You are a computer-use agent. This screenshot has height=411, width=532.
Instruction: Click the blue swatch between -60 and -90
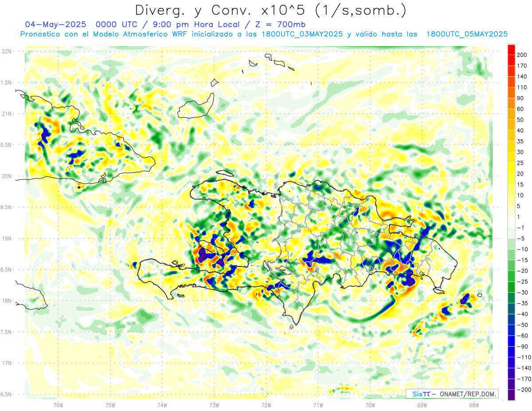[x=511, y=341]
